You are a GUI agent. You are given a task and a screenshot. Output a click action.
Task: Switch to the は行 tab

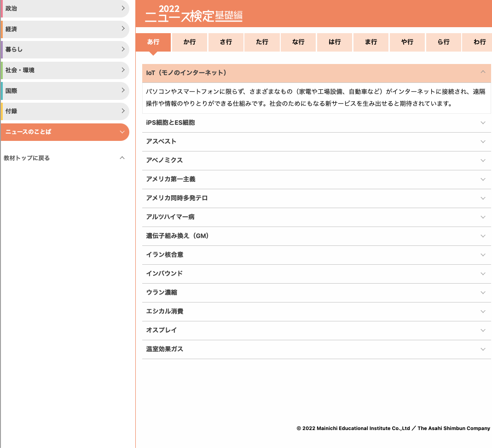335,42
